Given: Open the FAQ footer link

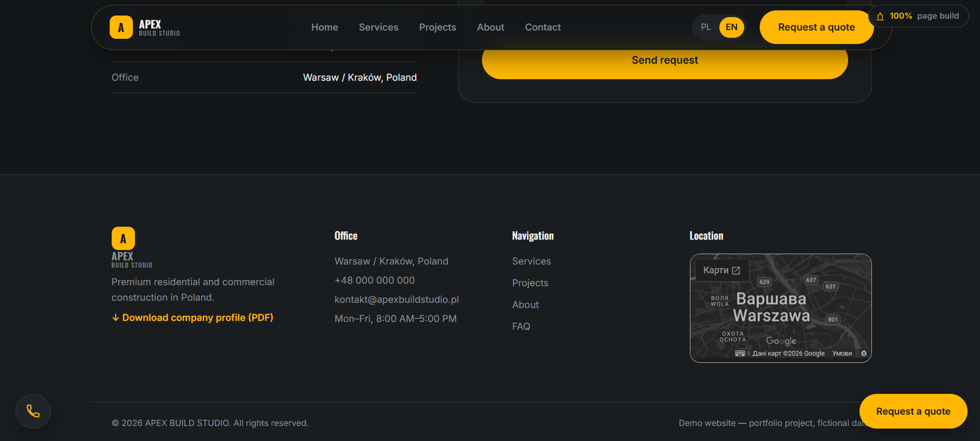Looking at the screenshot, I should (521, 327).
